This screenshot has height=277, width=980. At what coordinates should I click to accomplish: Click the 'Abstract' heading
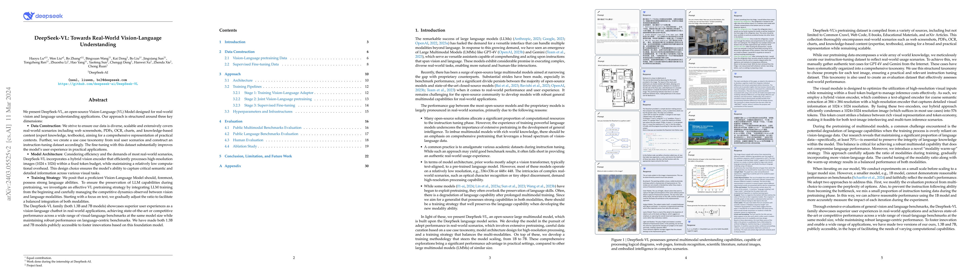coord(98,100)
